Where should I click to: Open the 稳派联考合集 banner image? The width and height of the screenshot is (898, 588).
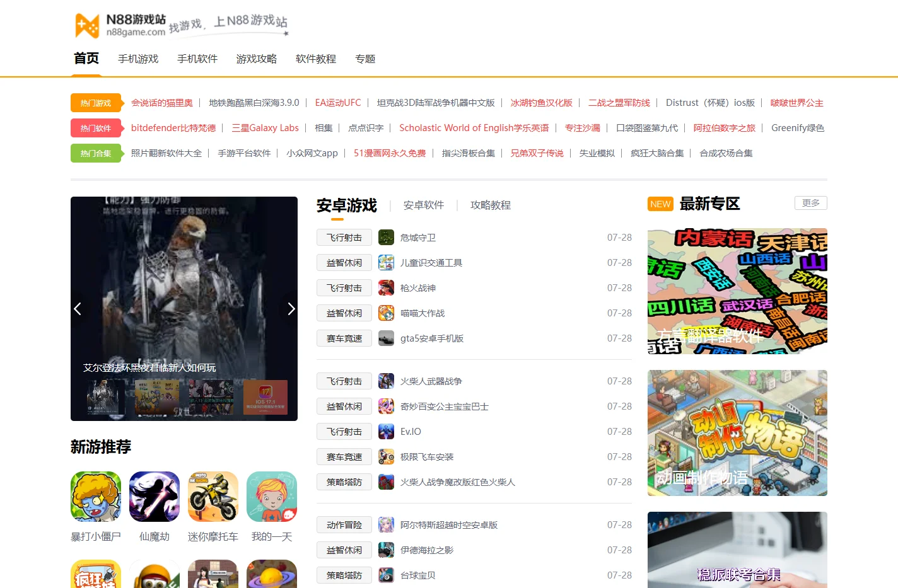pyautogui.click(x=737, y=550)
